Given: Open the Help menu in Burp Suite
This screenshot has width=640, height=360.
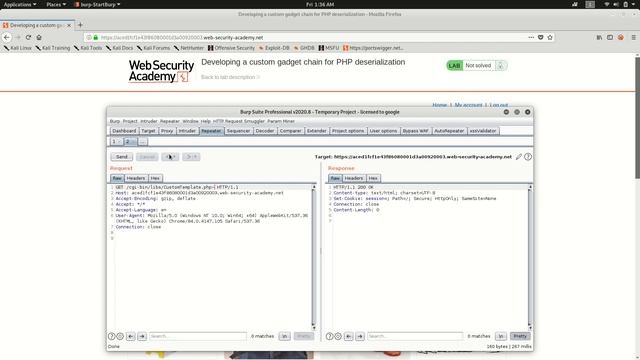Looking at the screenshot, I should (206, 121).
